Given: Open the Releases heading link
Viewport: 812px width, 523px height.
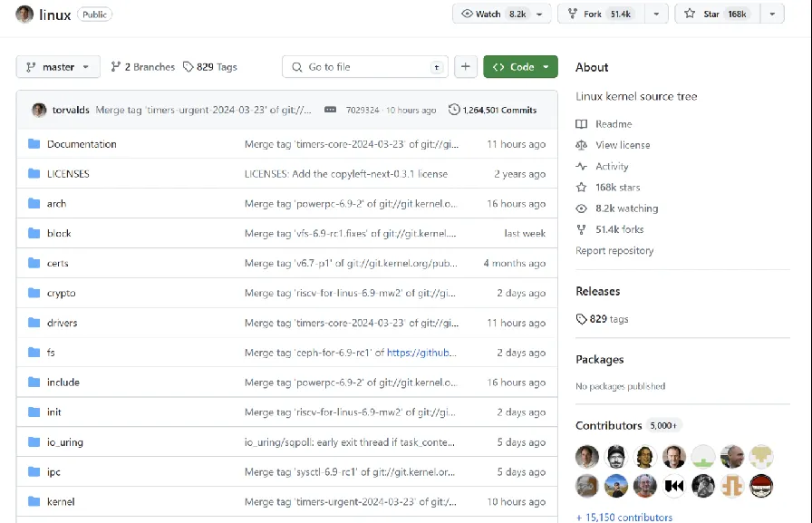Looking at the screenshot, I should point(597,292).
